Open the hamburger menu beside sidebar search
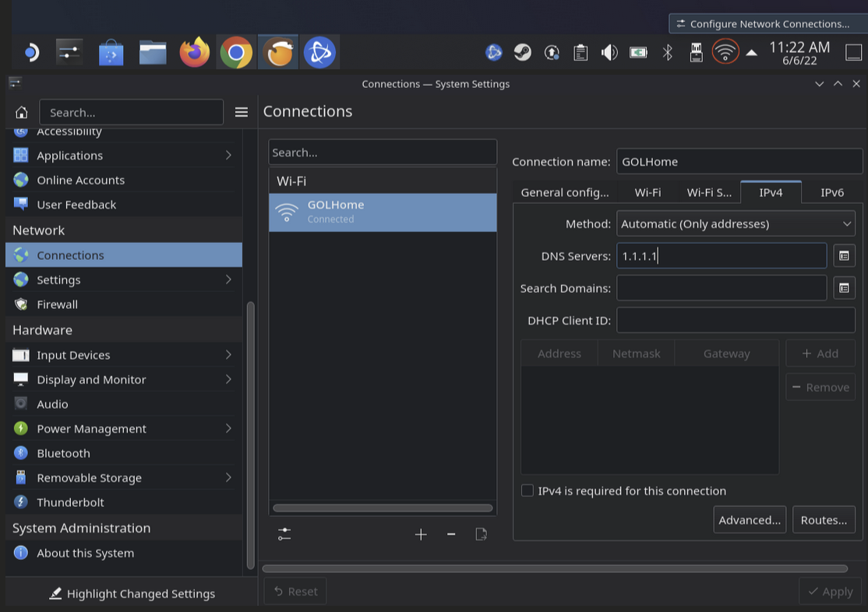This screenshot has width=868, height=612. tap(242, 112)
